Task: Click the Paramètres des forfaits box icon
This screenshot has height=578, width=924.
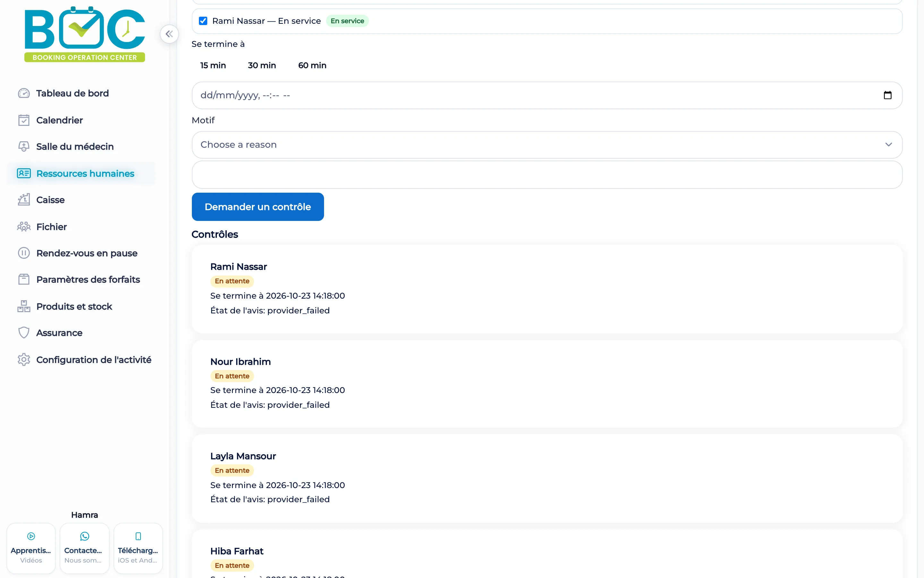Action: 24,279
